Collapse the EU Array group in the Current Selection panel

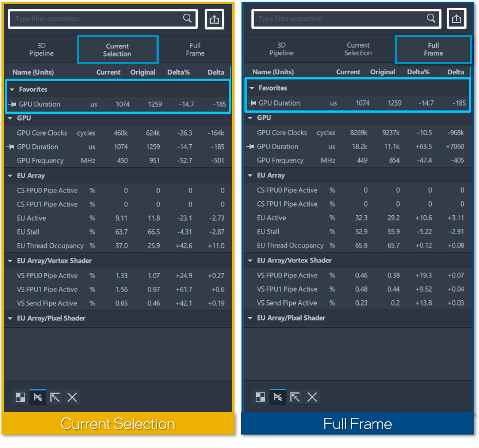click(x=10, y=176)
